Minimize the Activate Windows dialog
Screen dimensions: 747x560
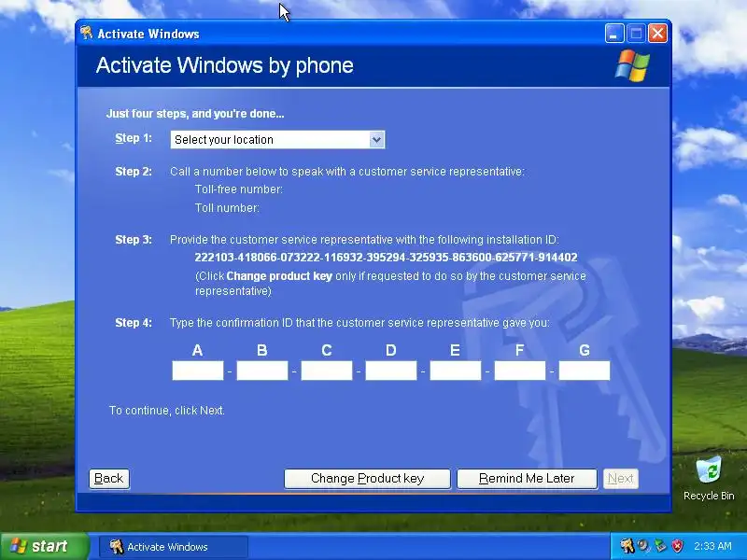pos(614,34)
